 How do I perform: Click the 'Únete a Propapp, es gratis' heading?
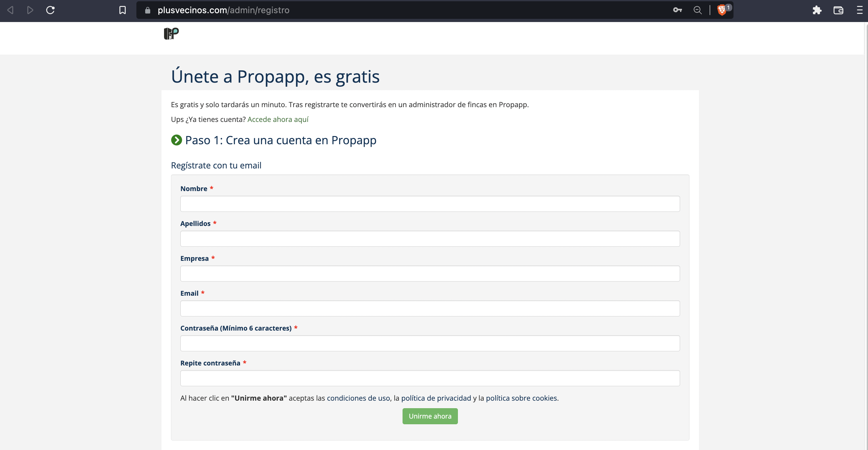click(x=275, y=76)
